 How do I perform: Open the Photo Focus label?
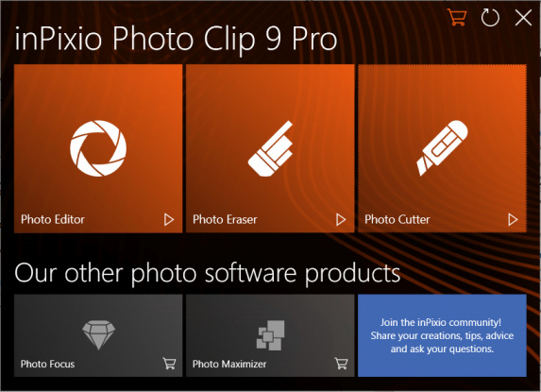coord(47,364)
